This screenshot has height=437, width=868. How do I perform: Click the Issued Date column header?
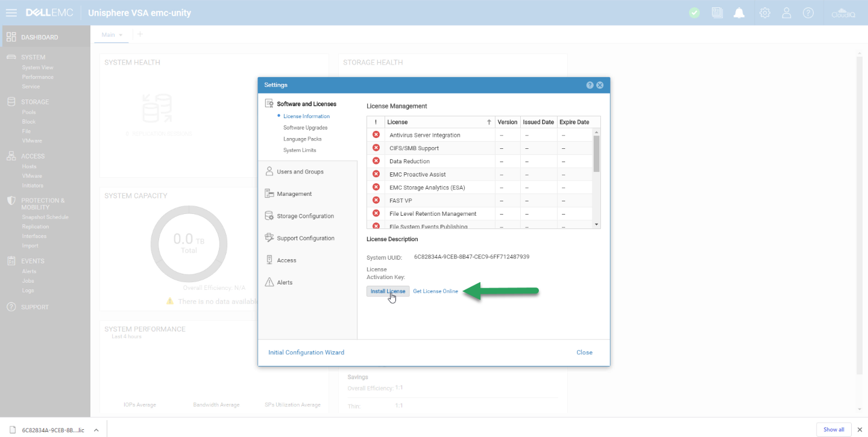pyautogui.click(x=538, y=122)
